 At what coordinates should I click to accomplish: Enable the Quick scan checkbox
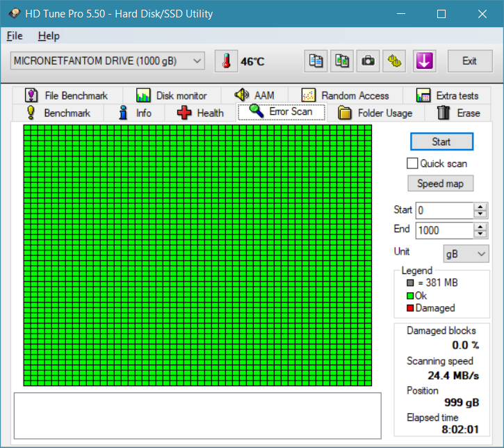(412, 163)
